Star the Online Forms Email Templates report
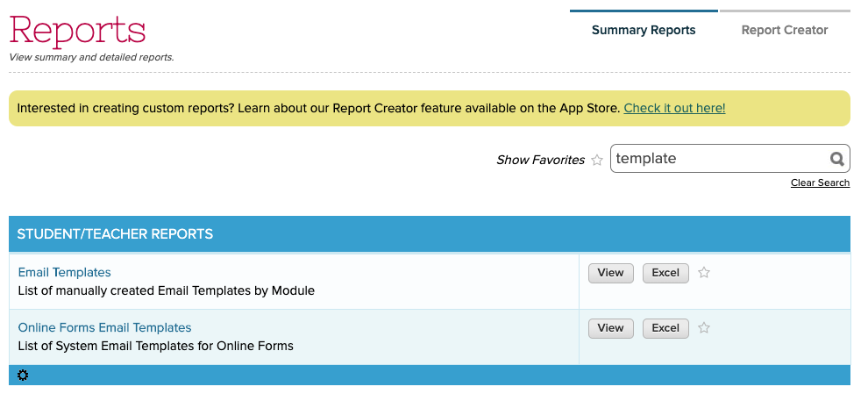Screen dimensions: 868x401 coord(704,328)
